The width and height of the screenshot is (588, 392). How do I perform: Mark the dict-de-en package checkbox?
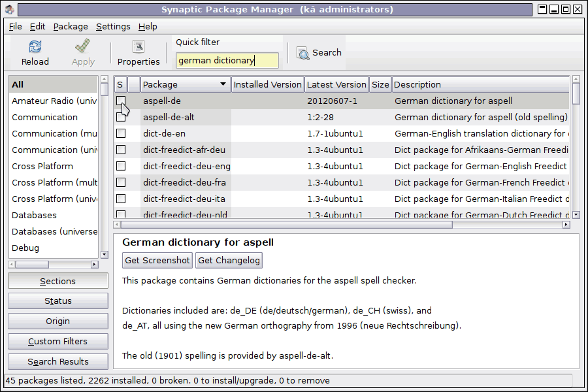(x=121, y=133)
